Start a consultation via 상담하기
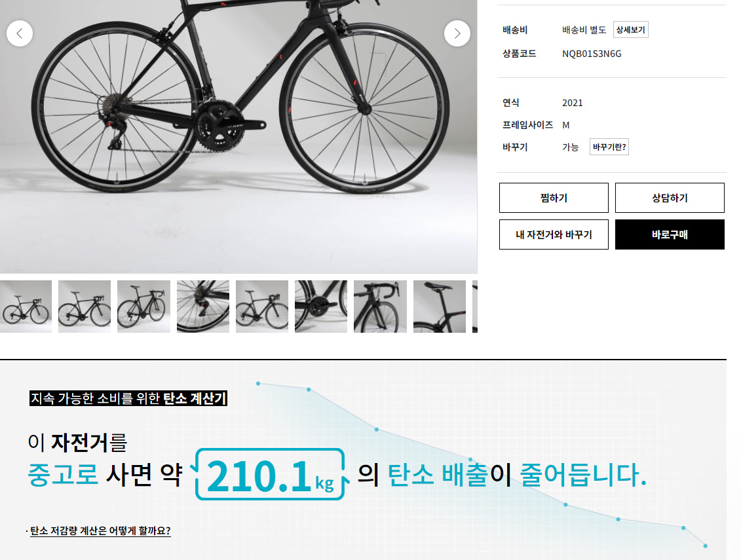Screen dimensions: 741x560 (670, 198)
